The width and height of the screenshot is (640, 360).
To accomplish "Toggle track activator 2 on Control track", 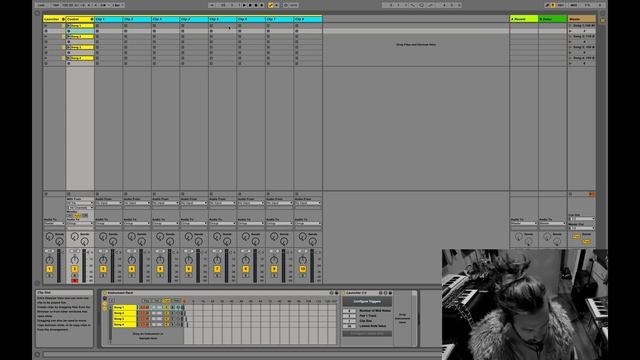I will click(74, 269).
